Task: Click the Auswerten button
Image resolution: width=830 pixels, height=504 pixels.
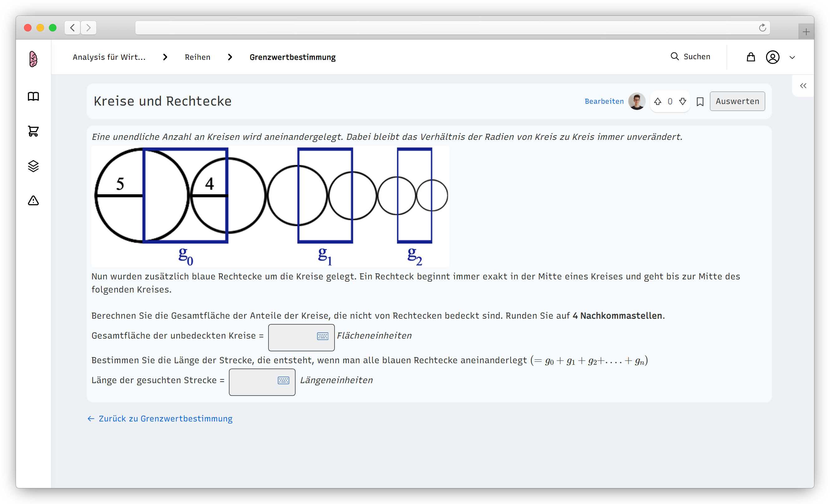Action: tap(737, 101)
